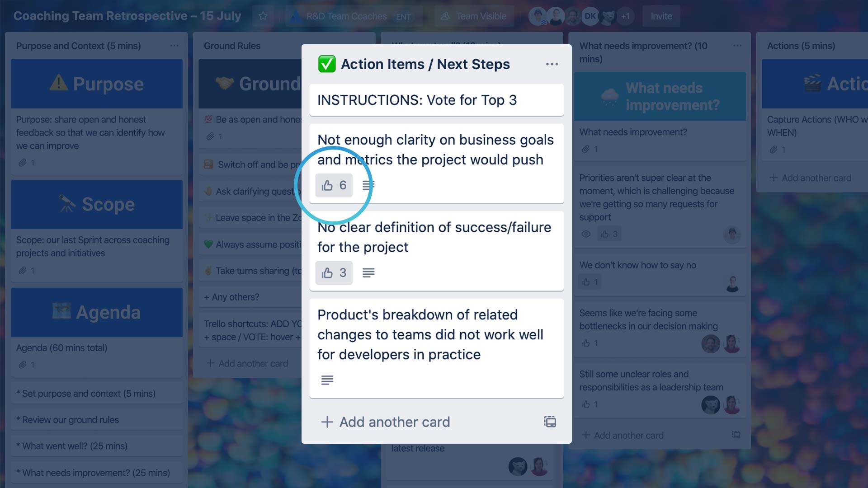868x488 pixels.
Task: Click the menu lines icon beside vote count 6
Action: pos(368,185)
